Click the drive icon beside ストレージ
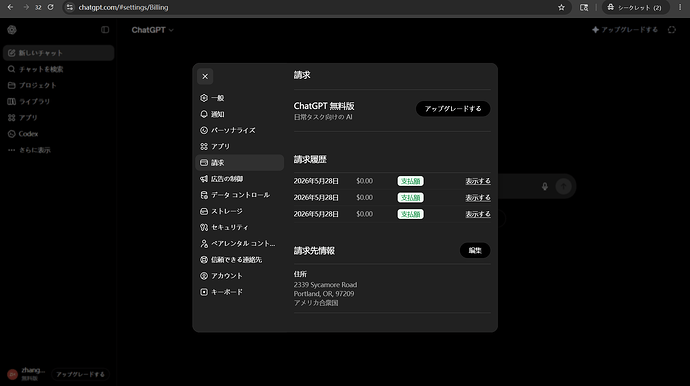This screenshot has width=690, height=386. tap(204, 211)
